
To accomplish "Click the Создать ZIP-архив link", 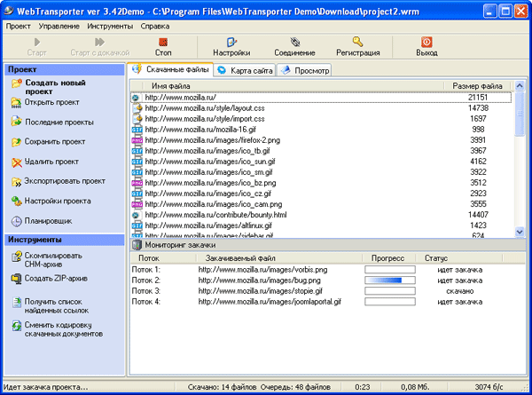I will pos(56,278).
